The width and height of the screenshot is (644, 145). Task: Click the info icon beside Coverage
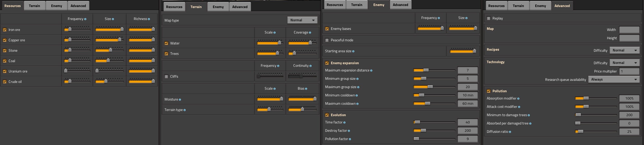coord(310,32)
